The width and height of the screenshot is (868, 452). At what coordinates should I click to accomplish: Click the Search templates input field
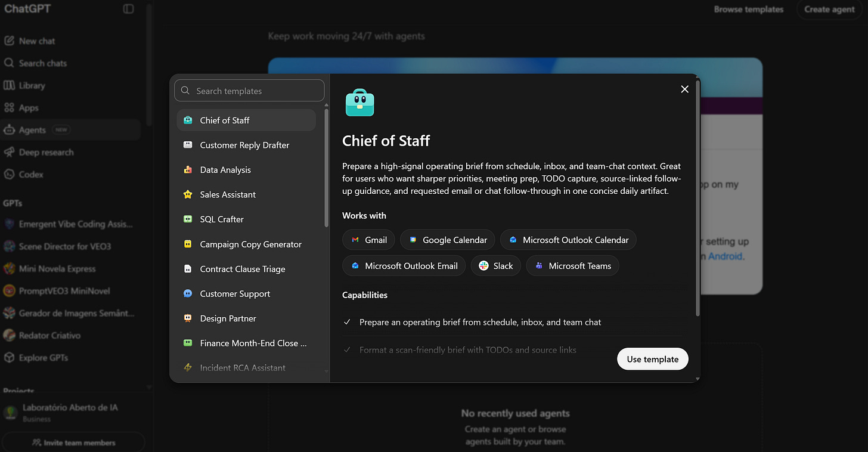pos(249,91)
